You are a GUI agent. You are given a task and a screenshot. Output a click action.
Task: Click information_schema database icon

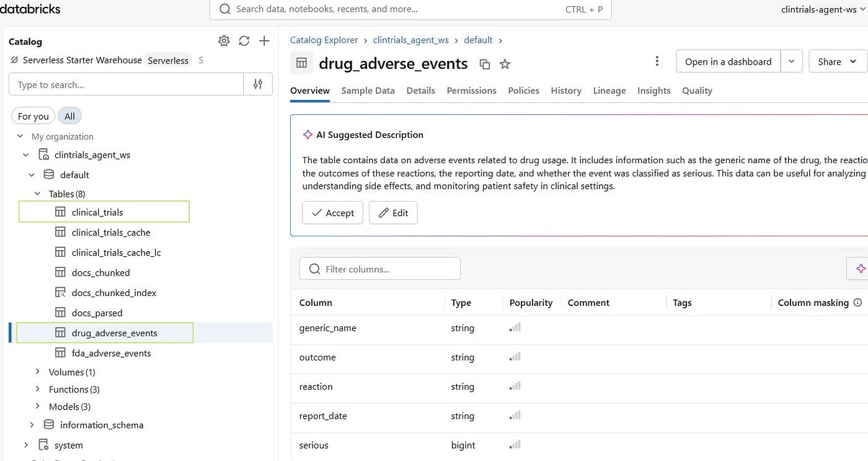(49, 425)
